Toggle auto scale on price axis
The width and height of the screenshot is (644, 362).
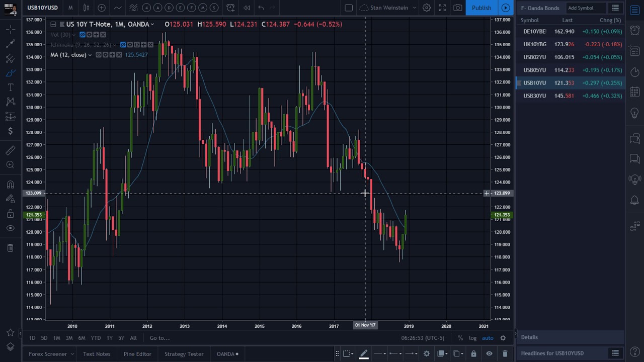click(488, 338)
